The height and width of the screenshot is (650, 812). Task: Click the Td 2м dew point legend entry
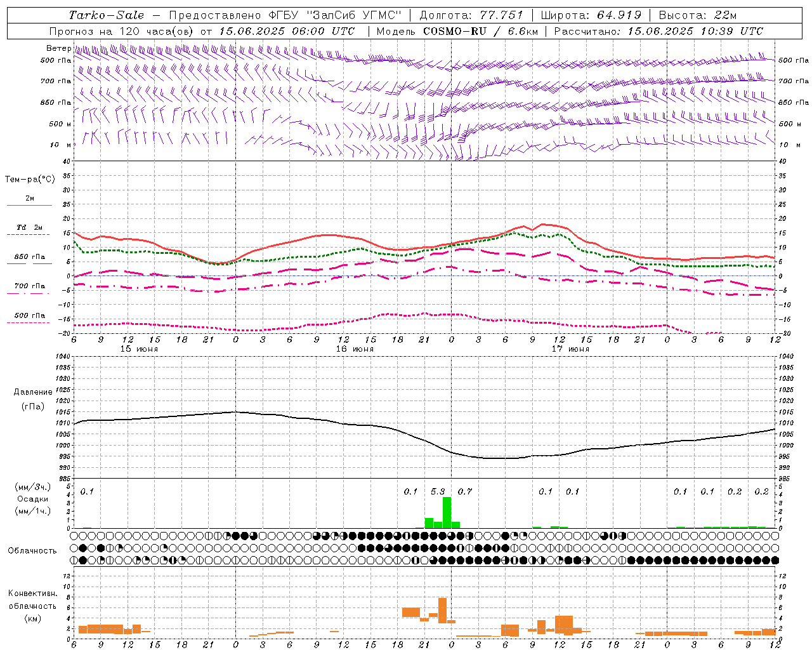click(30, 227)
